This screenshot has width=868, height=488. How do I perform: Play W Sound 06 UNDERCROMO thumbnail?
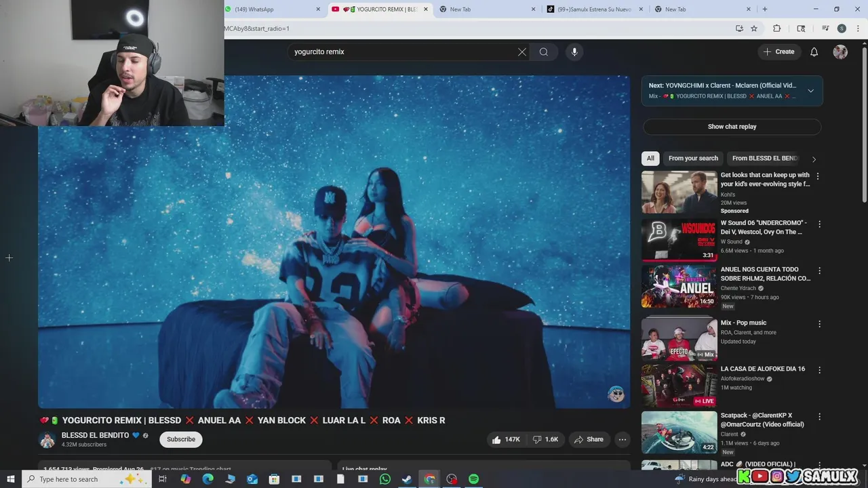[679, 239]
